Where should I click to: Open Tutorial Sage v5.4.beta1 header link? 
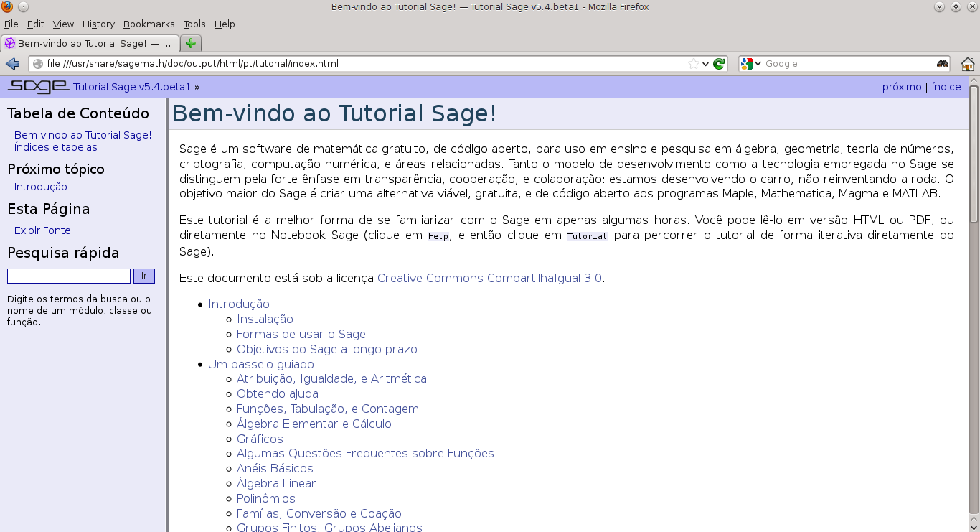132,87
